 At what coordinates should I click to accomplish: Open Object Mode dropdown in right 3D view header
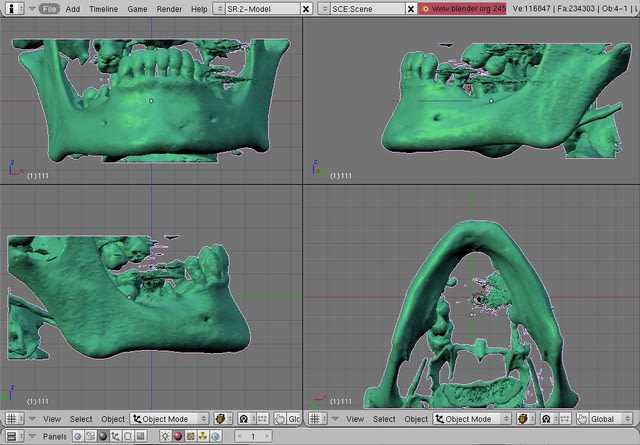point(472,419)
